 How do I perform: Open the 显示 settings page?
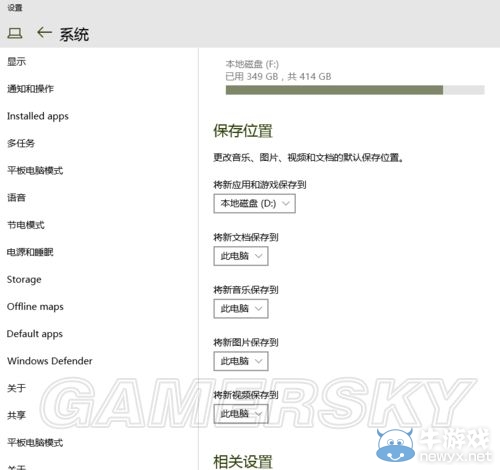16,62
